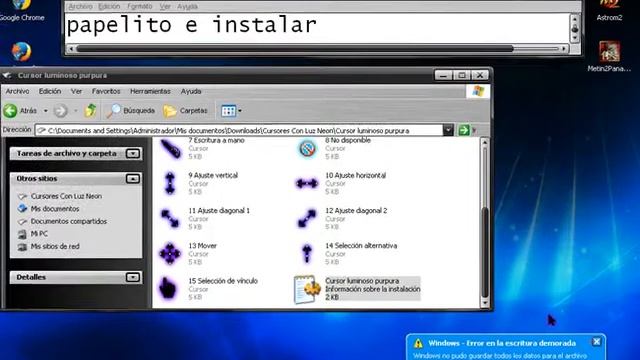Click inside the Dirección address field

coord(239,130)
